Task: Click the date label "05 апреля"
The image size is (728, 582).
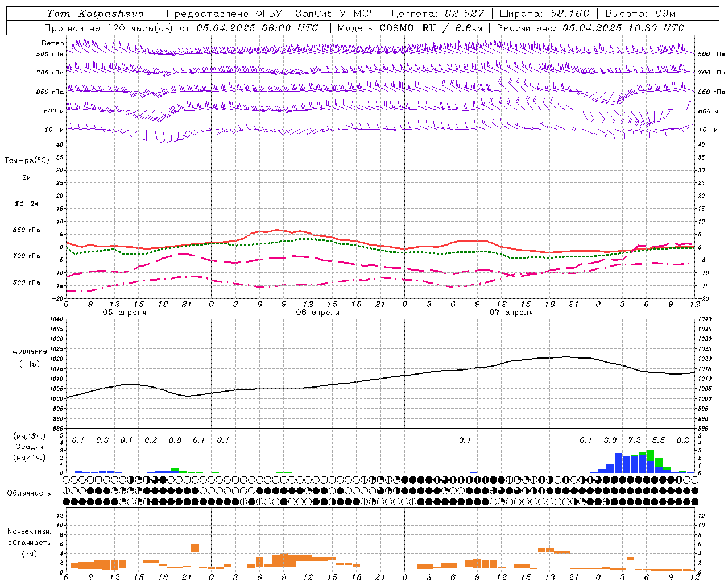Action: click(124, 313)
